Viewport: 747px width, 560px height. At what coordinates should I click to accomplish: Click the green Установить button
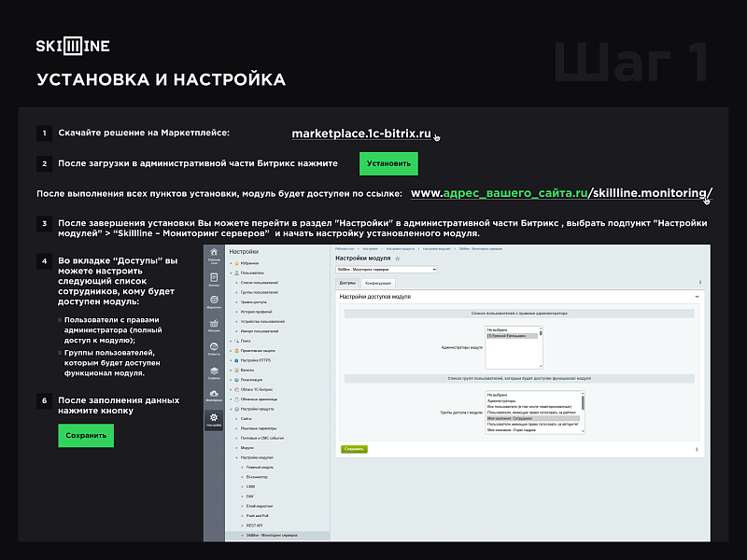pos(388,163)
